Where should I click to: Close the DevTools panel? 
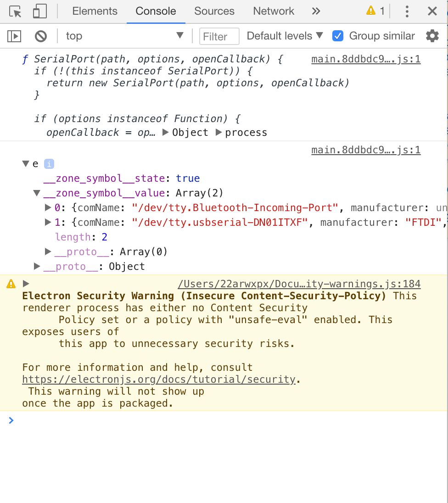432,11
